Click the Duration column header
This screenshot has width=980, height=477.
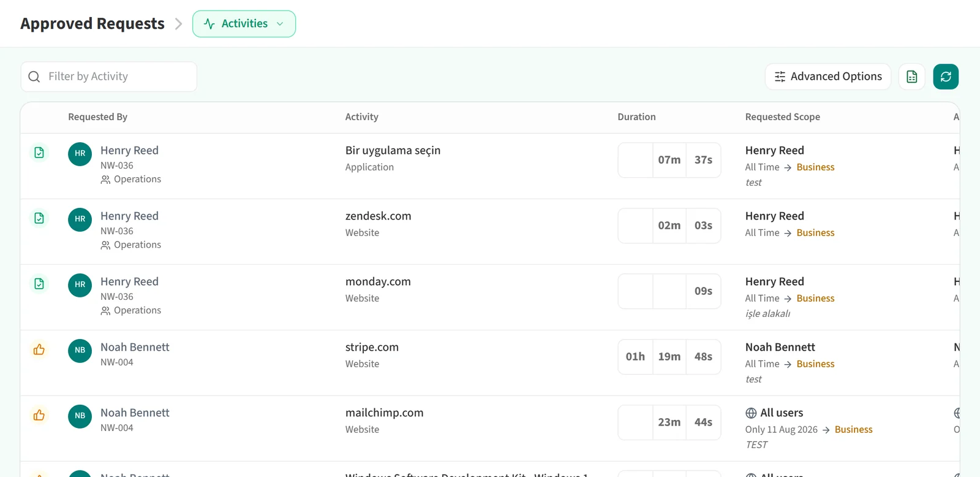click(636, 117)
